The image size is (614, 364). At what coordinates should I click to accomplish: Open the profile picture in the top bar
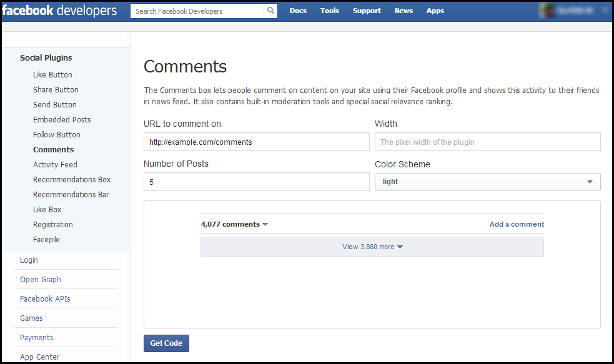(x=547, y=10)
